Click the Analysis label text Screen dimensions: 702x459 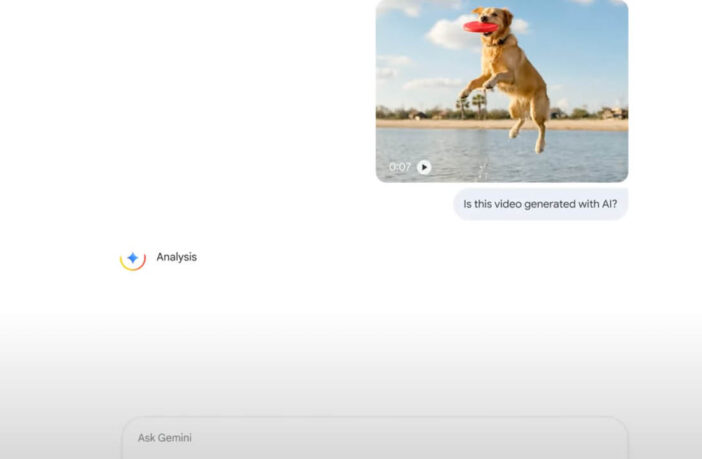177,257
